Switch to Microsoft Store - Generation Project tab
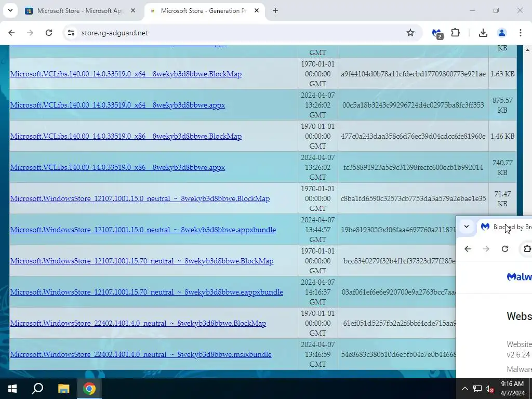This screenshot has height=399, width=532. [x=204, y=11]
